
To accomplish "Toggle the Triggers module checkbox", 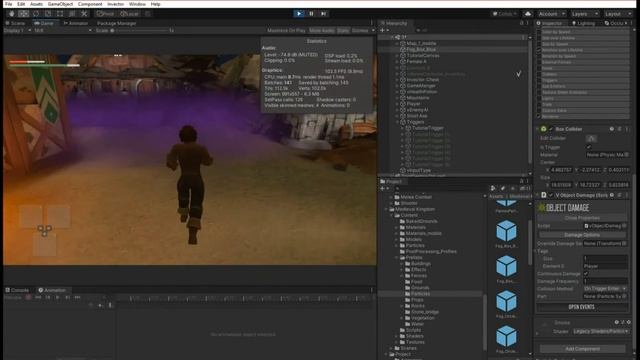I will click(539, 80).
